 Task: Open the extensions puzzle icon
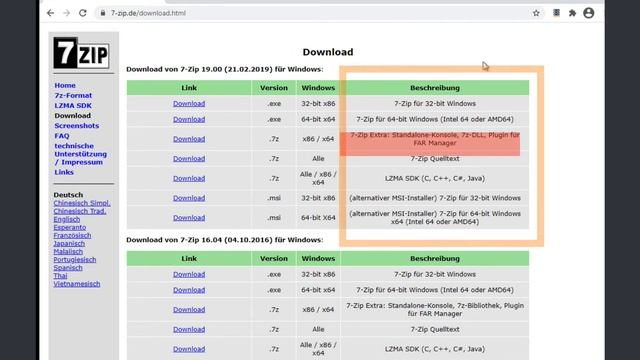click(572, 13)
